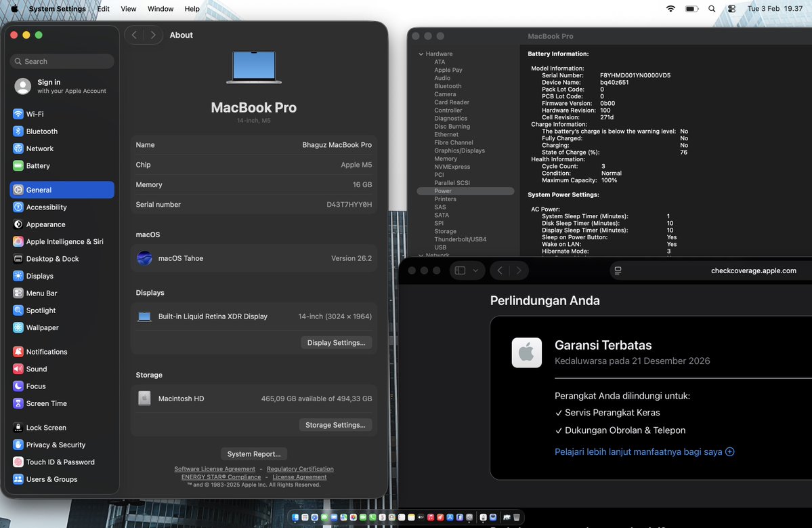The height and width of the screenshot is (528, 812).
Task: Go back in Safari window
Action: (500, 270)
